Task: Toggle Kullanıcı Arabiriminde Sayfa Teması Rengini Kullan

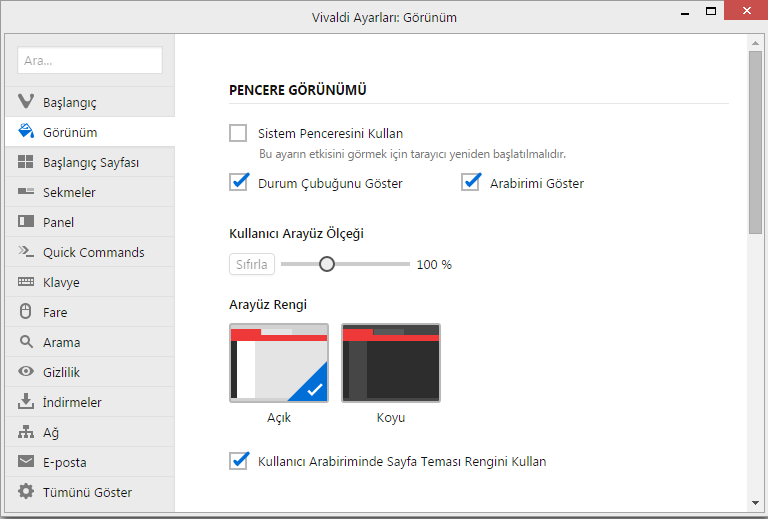Action: coord(238,461)
